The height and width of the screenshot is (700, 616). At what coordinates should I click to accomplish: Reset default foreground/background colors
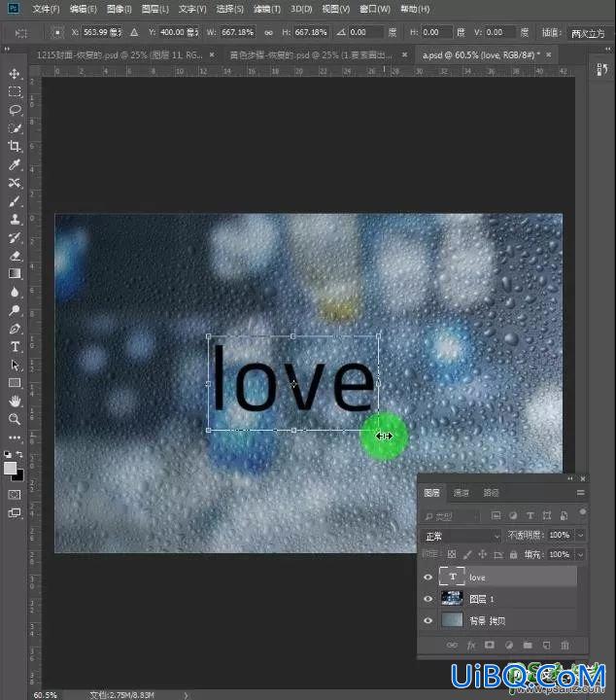8,454
